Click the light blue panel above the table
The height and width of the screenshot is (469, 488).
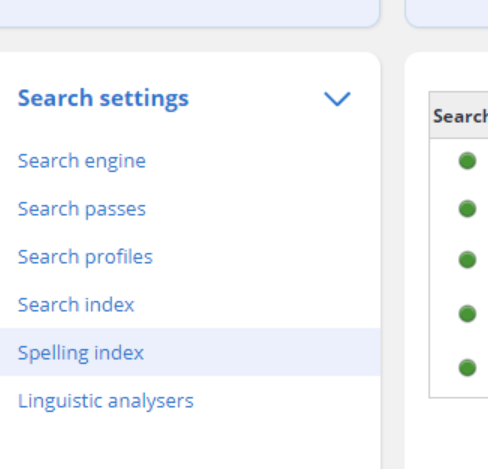click(x=447, y=13)
